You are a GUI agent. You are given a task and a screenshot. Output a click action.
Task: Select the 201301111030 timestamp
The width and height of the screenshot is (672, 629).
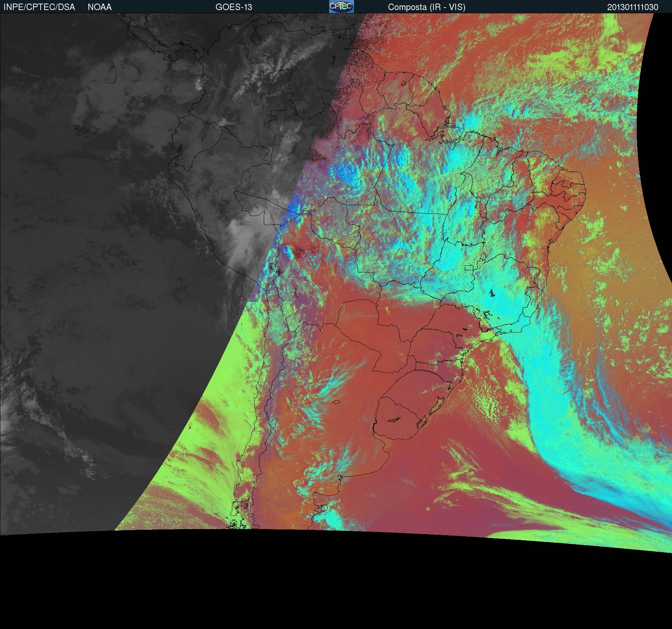pyautogui.click(x=633, y=7)
